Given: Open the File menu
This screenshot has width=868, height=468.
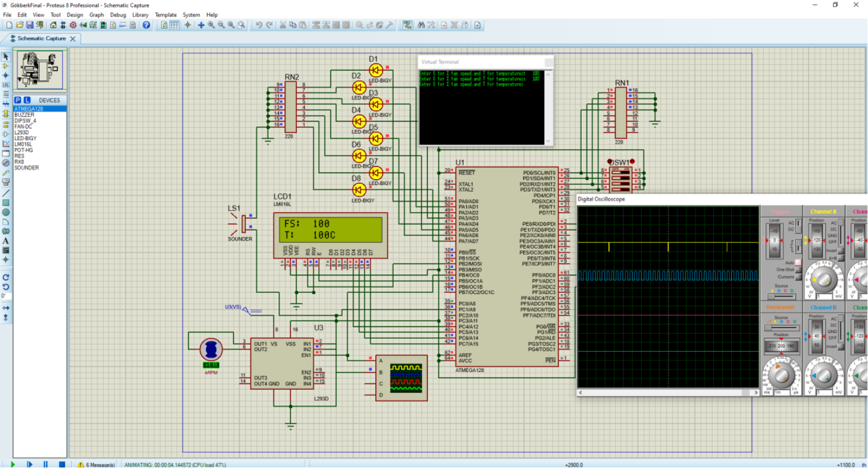Looking at the screenshot, I should coord(8,15).
